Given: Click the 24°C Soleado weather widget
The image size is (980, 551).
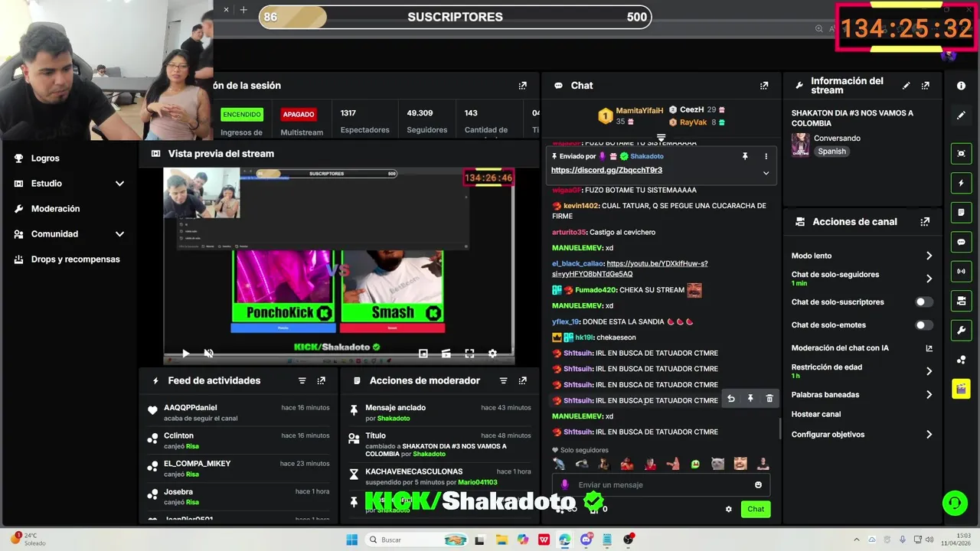Looking at the screenshot, I should pyautogui.click(x=28, y=539).
